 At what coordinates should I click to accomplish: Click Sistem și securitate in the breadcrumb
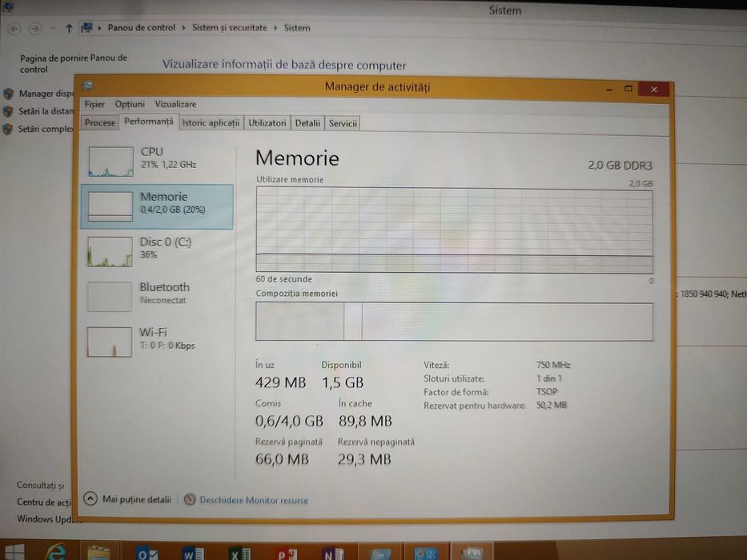(230, 28)
